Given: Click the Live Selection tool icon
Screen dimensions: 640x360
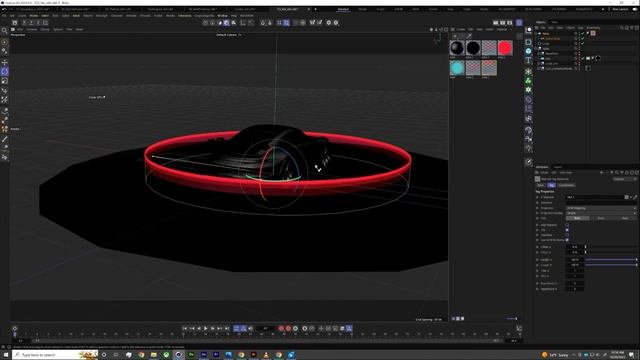Looking at the screenshot, I should tap(4, 42).
